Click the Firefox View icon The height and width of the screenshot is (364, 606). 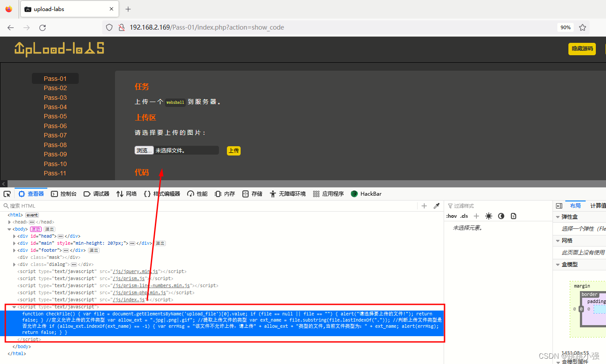tap(9, 9)
